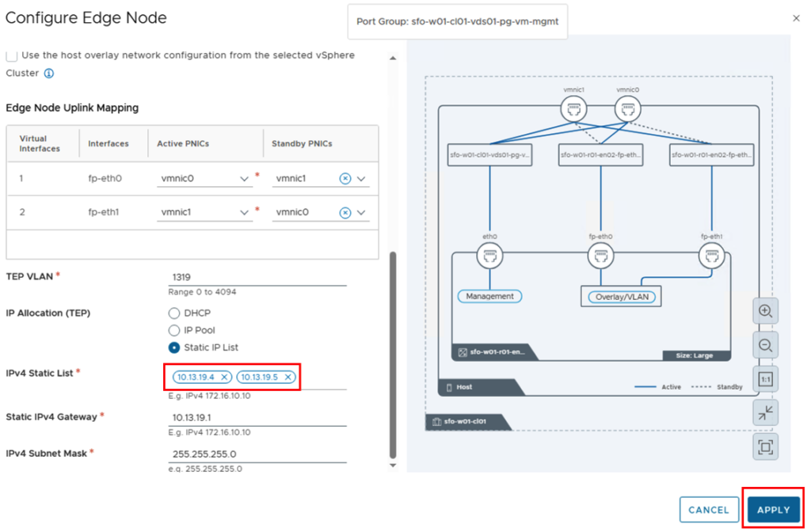Click the Static IPv4 Gateway field
The width and height of the screenshot is (811, 532).
(258, 417)
